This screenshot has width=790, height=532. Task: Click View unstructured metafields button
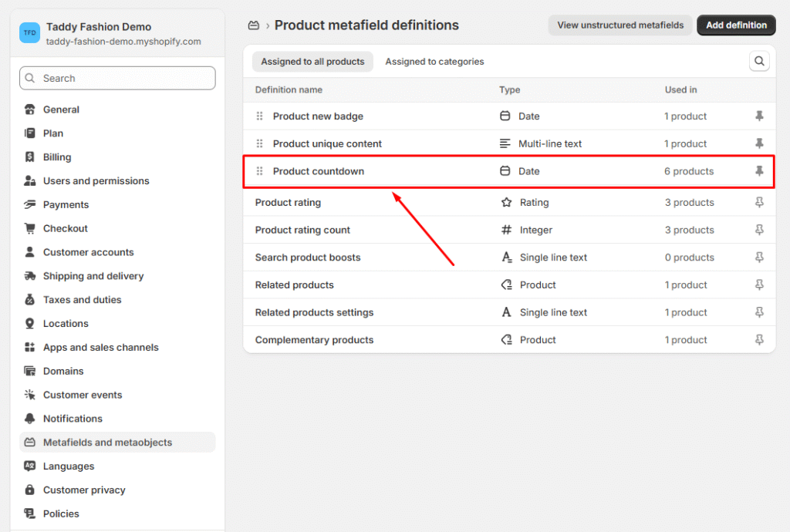point(620,25)
